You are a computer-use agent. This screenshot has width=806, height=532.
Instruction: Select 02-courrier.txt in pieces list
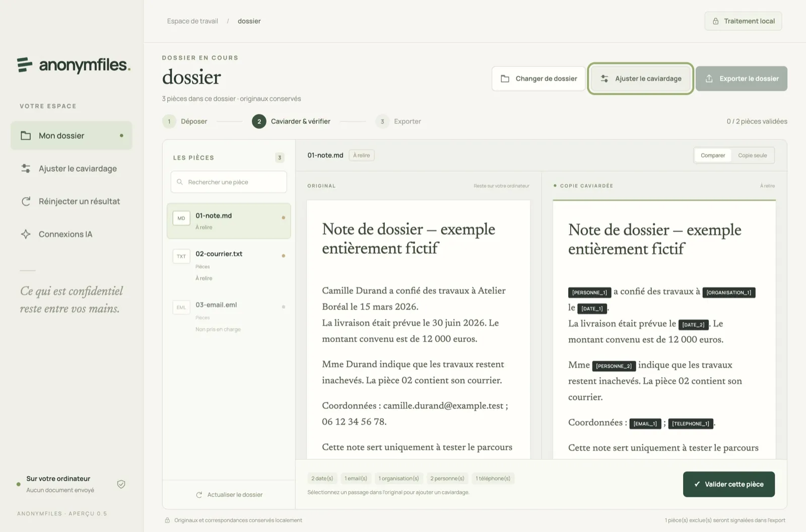tap(229, 265)
